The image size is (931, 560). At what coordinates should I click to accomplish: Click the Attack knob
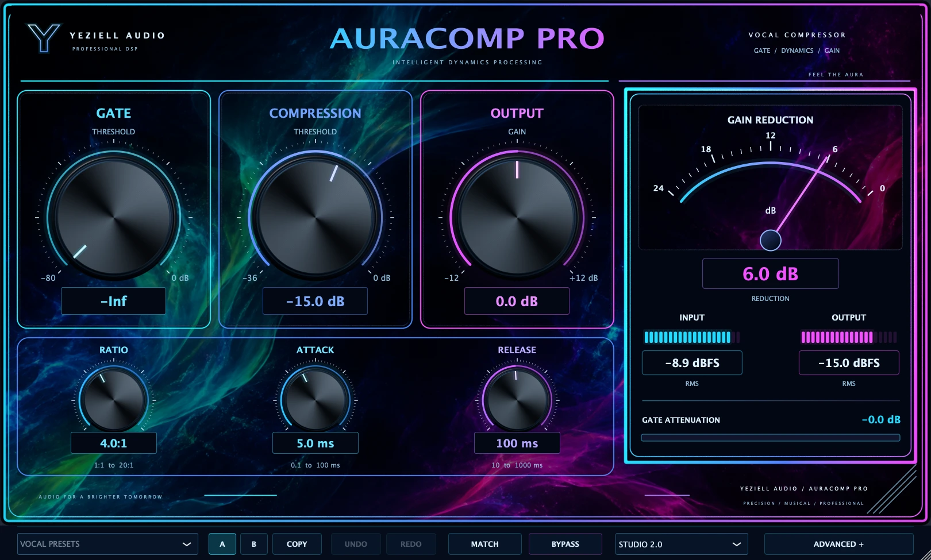point(315,400)
